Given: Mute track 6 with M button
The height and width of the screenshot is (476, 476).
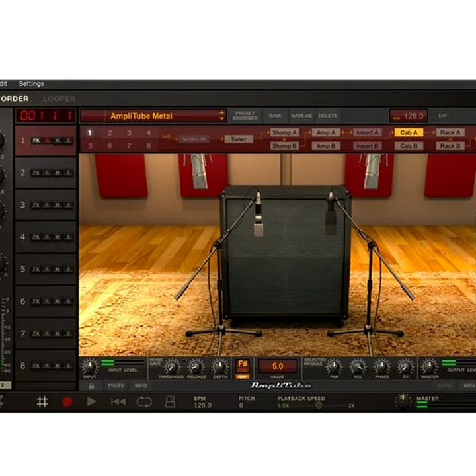Looking at the screenshot, I should point(58,301).
